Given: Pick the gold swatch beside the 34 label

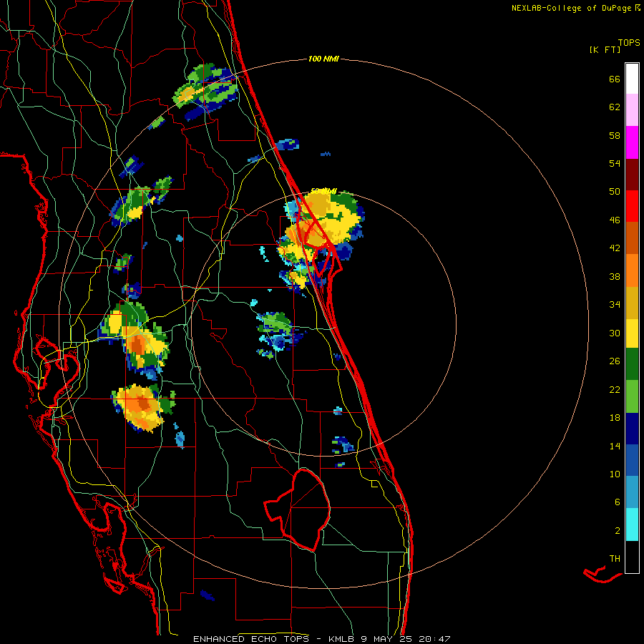Looking at the screenshot, I should click(x=632, y=303).
